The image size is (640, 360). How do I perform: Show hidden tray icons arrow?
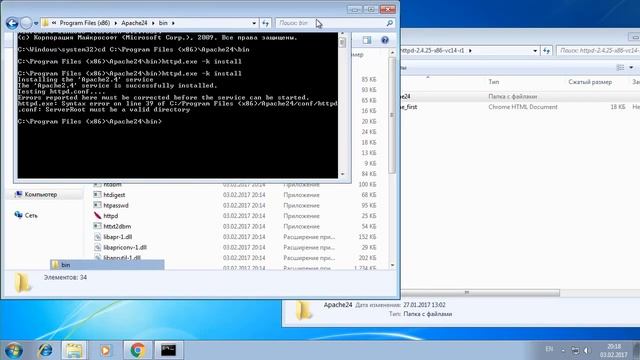[x=563, y=351]
